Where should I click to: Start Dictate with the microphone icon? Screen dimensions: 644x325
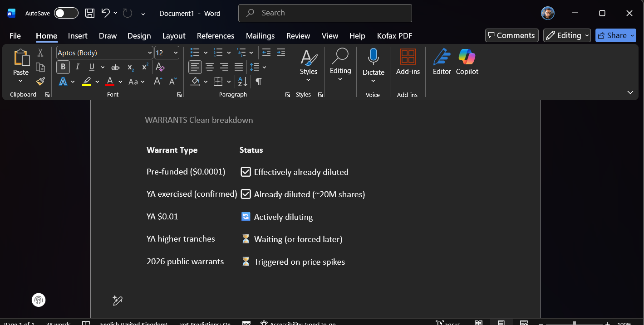tap(373, 57)
